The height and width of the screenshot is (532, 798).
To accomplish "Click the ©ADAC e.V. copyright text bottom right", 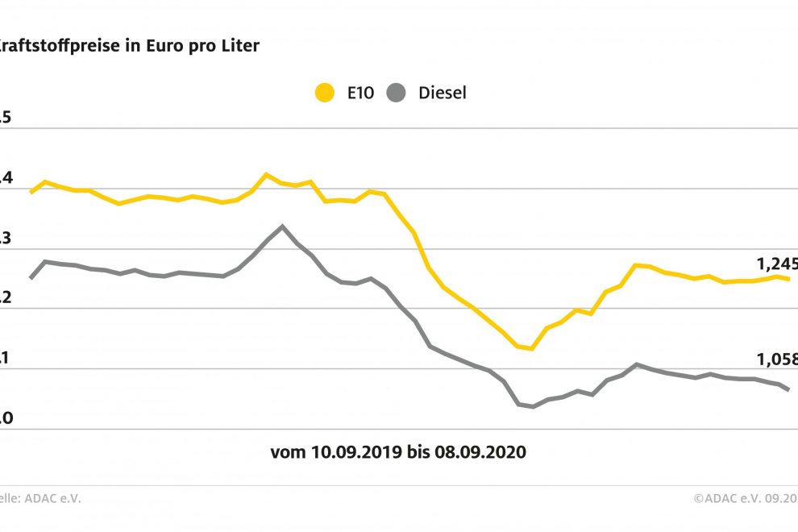I will coord(745,499).
